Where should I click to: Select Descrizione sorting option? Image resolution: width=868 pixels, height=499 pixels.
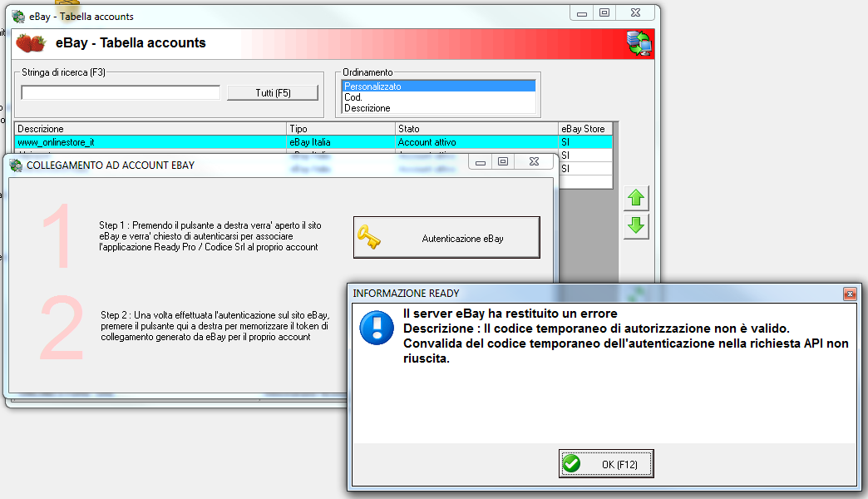tap(438, 108)
